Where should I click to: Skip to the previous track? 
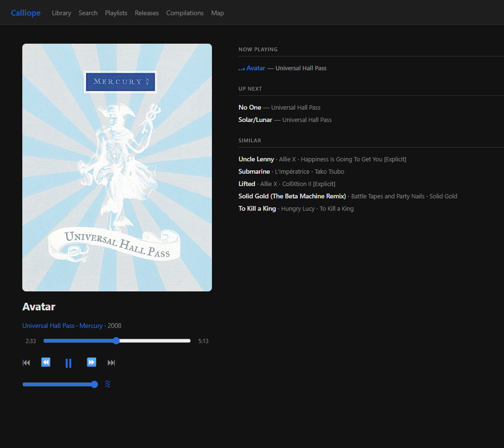[x=27, y=363]
